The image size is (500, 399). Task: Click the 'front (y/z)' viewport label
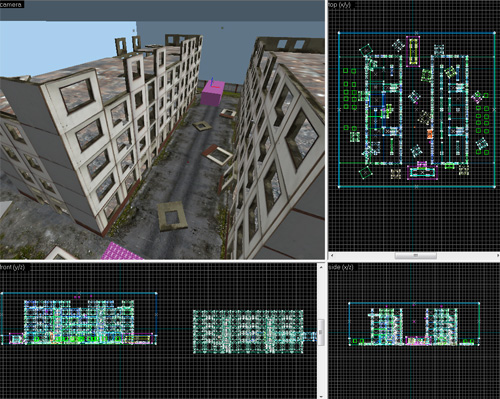pos(13,267)
